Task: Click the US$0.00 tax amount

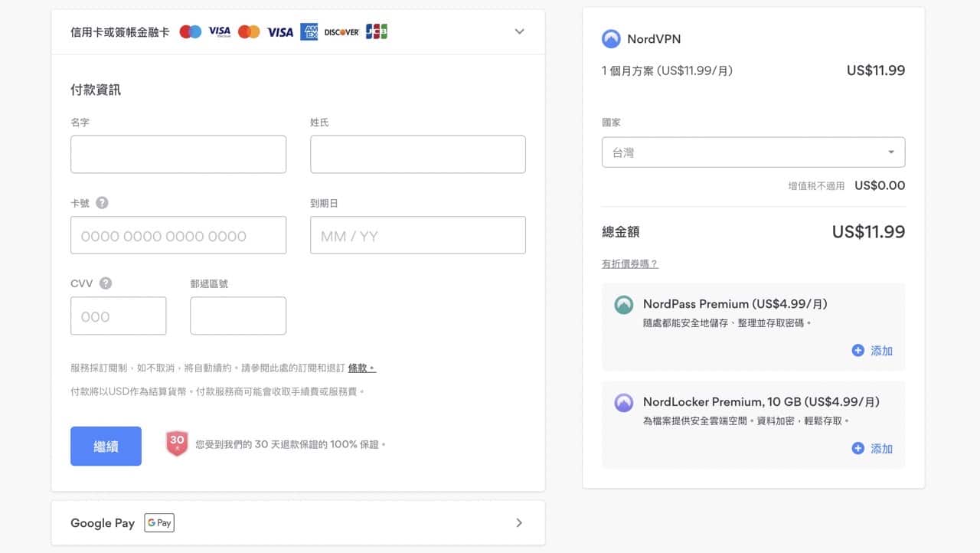Action: coord(880,185)
